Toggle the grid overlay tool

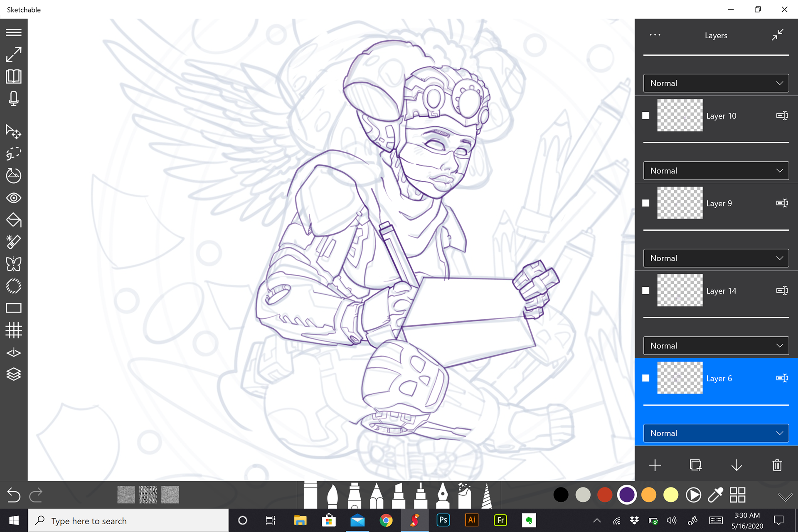(x=14, y=330)
